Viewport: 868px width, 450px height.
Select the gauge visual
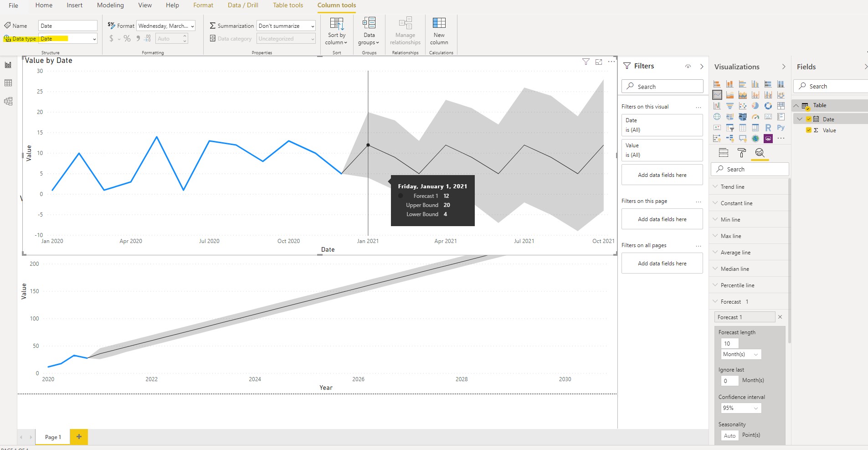pyautogui.click(x=755, y=117)
